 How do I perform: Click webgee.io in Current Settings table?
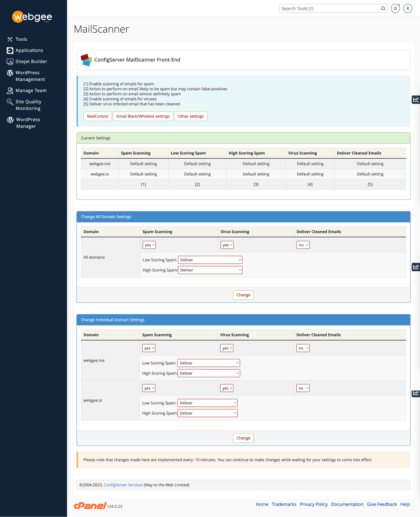pyautogui.click(x=100, y=174)
